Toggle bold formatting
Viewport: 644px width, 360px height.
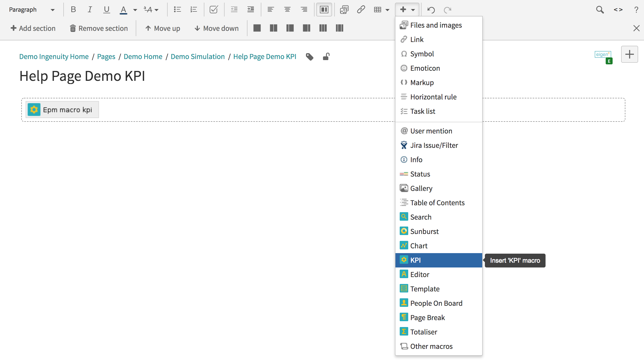click(73, 10)
